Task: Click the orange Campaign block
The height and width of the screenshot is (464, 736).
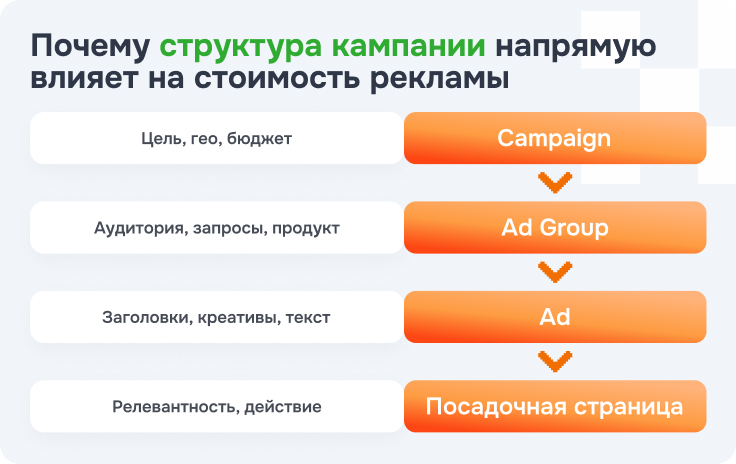Action: click(554, 138)
